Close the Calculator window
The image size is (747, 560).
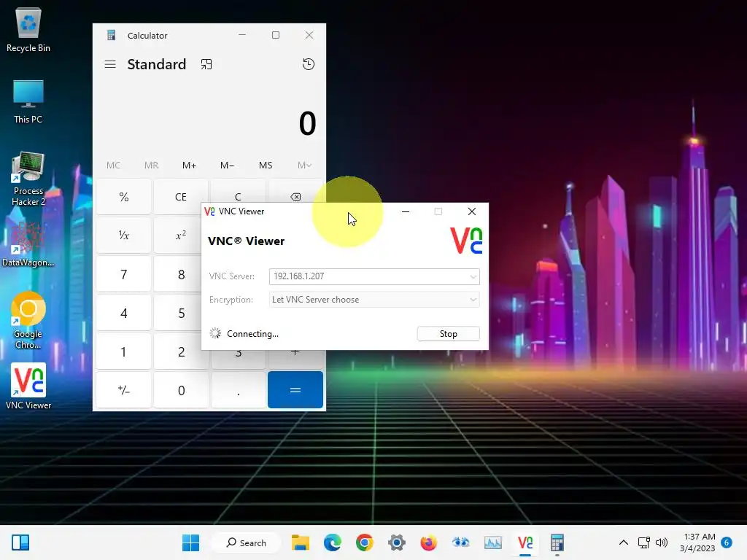click(309, 35)
